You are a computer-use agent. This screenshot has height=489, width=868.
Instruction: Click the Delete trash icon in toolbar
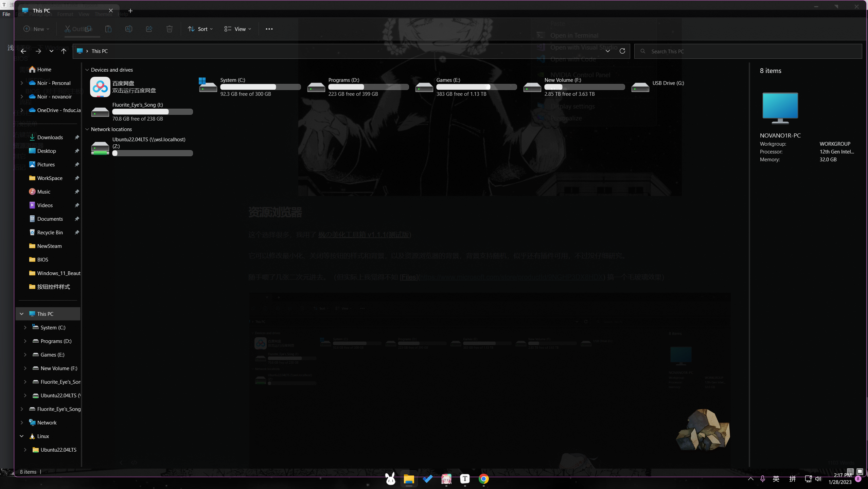169,29
